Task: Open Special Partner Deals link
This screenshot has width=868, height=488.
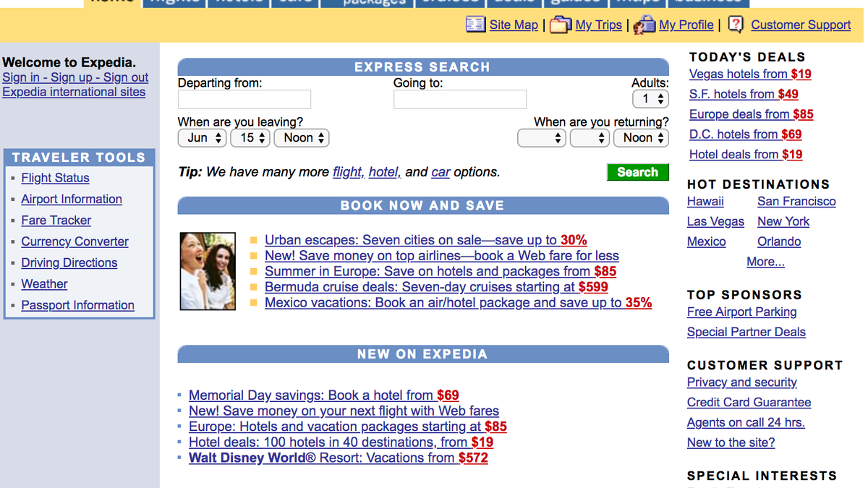Action: [x=746, y=333]
